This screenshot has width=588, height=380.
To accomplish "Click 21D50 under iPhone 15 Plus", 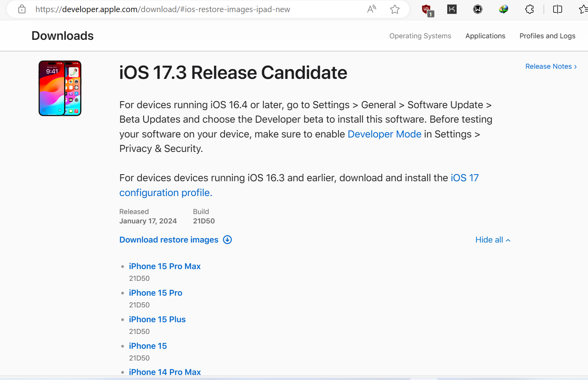I will pos(139,332).
